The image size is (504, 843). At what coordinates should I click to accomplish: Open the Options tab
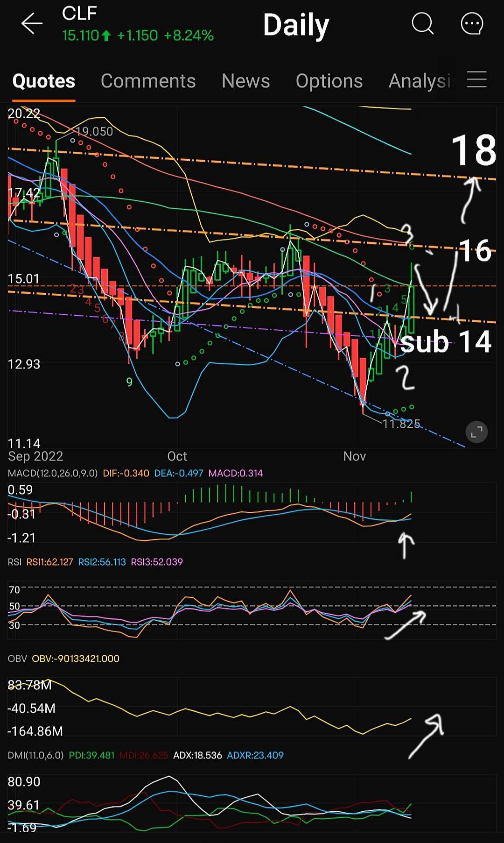coord(329,81)
